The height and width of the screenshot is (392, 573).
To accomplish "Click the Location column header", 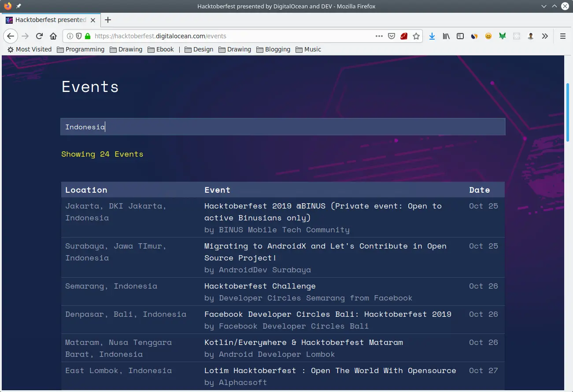I will tap(86, 190).
